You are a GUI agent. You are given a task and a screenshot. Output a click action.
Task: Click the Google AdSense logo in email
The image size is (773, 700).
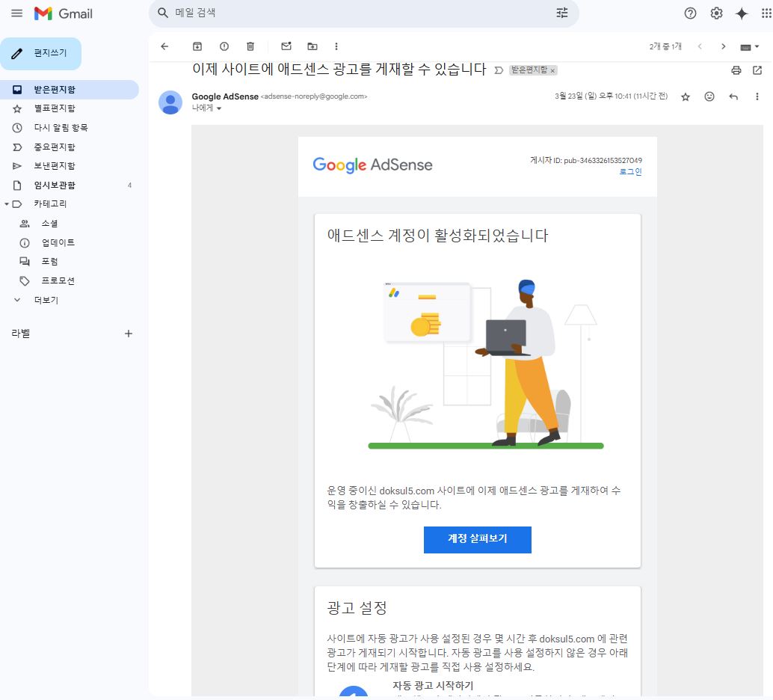click(x=372, y=165)
